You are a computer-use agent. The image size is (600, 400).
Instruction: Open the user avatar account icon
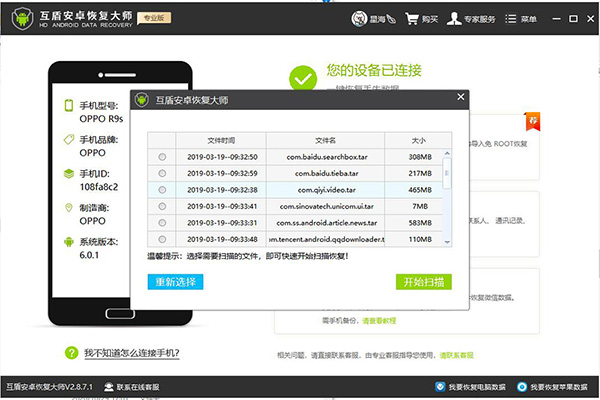pos(359,18)
